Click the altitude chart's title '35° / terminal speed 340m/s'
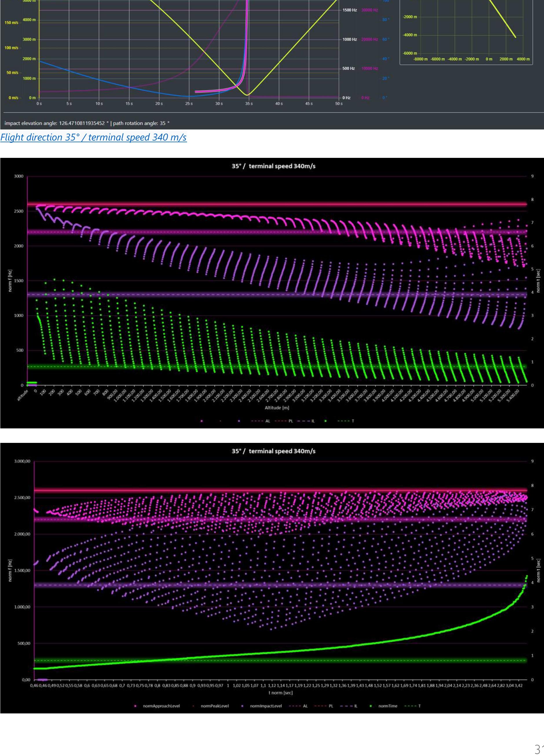The image size is (544, 756). [274, 166]
